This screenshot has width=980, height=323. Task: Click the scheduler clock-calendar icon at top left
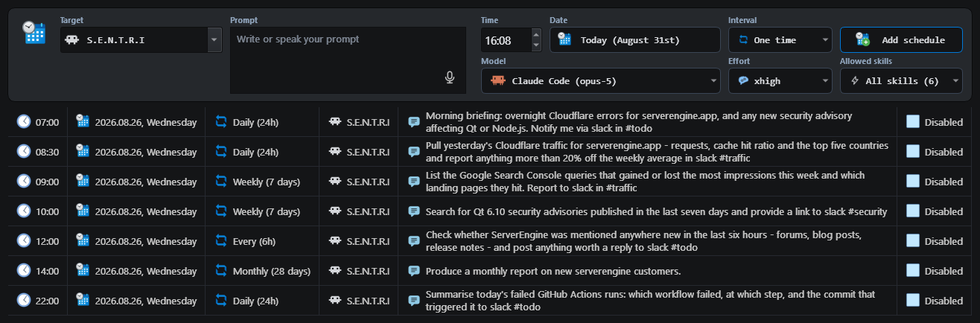click(x=34, y=32)
